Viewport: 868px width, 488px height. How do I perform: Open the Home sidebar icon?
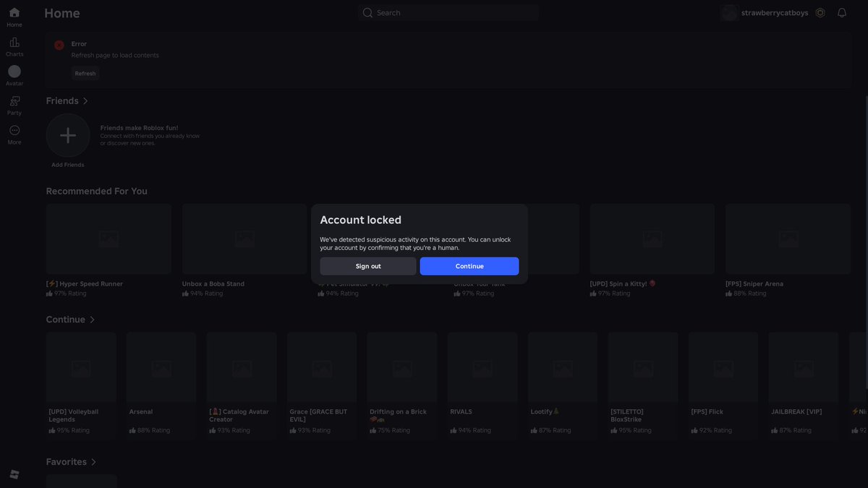click(x=14, y=12)
